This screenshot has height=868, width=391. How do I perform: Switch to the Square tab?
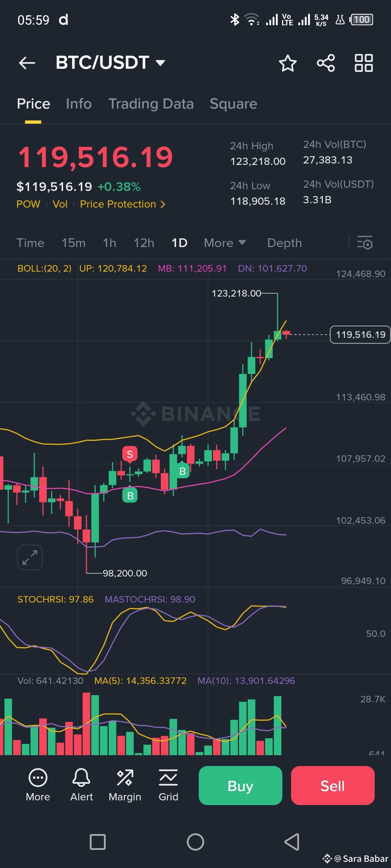click(x=234, y=104)
